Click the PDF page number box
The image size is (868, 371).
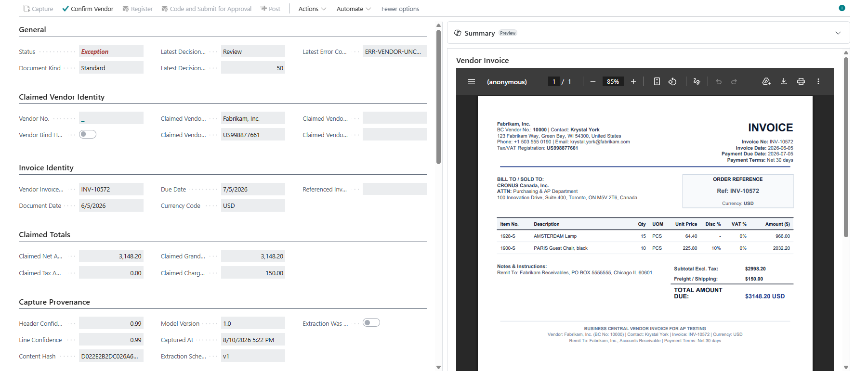click(x=554, y=82)
